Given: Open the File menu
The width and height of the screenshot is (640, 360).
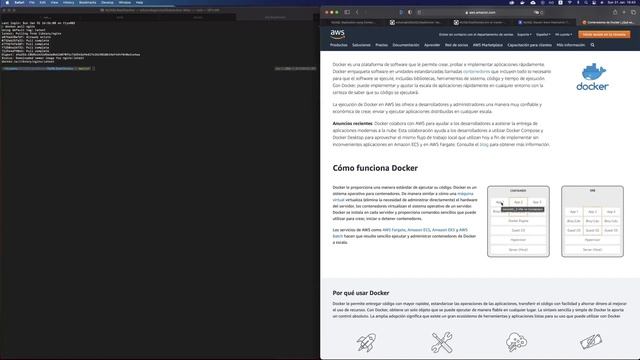Looking at the screenshot, I should click(32, 2).
